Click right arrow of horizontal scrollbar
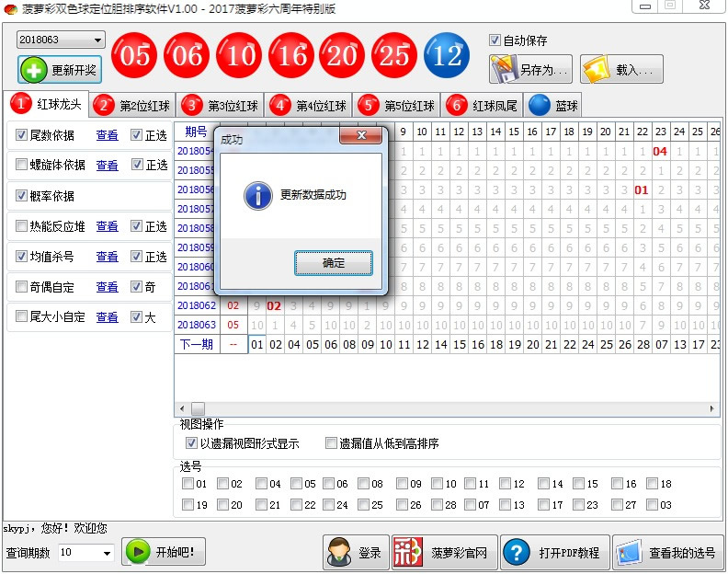The height and width of the screenshot is (574, 728). tap(712, 408)
